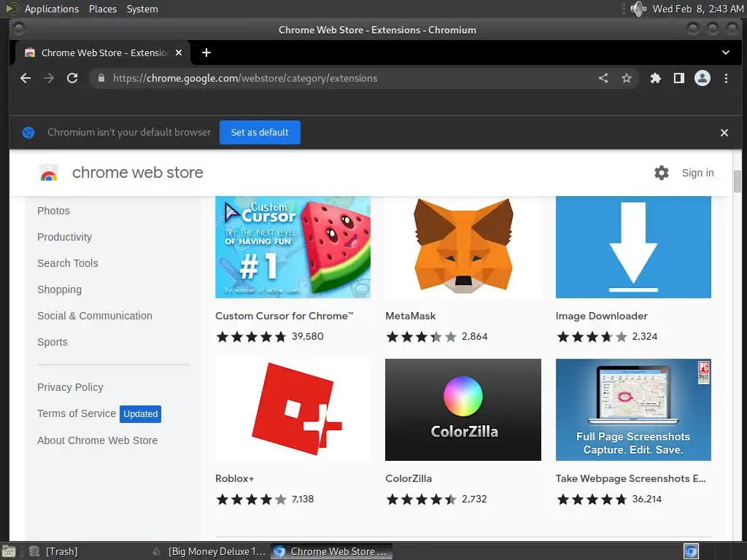Bookmark this page with the star icon
Image resolution: width=747 pixels, height=560 pixels.
pyautogui.click(x=627, y=78)
